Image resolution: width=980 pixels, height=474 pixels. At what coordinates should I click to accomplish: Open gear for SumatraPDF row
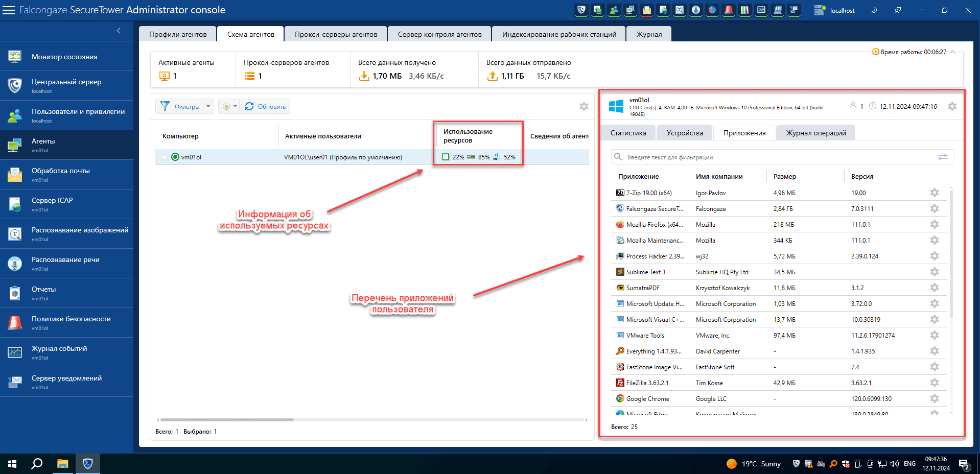click(935, 288)
